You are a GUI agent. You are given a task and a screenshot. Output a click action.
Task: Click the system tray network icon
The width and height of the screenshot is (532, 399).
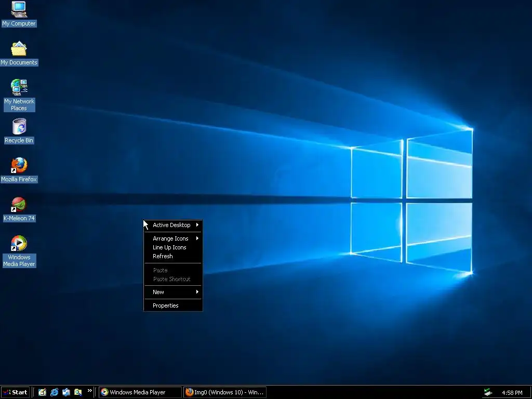click(488, 392)
